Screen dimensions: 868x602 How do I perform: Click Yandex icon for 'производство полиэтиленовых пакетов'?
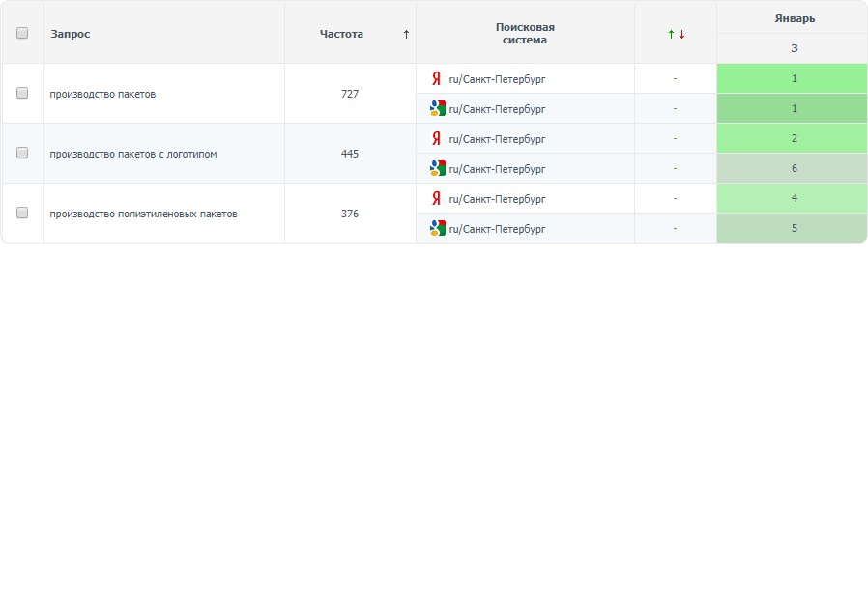pyautogui.click(x=436, y=198)
